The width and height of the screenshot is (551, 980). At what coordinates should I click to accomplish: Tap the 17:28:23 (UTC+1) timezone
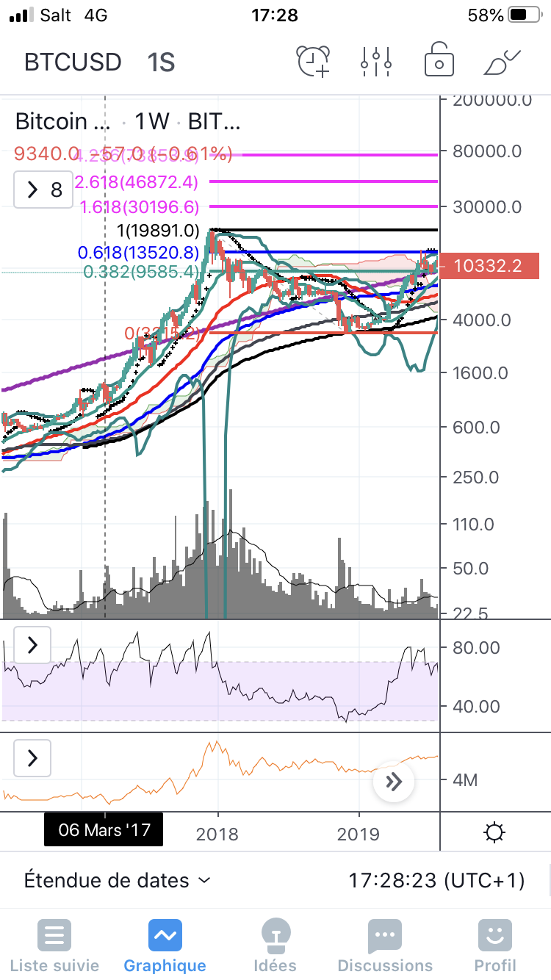pyautogui.click(x=436, y=880)
